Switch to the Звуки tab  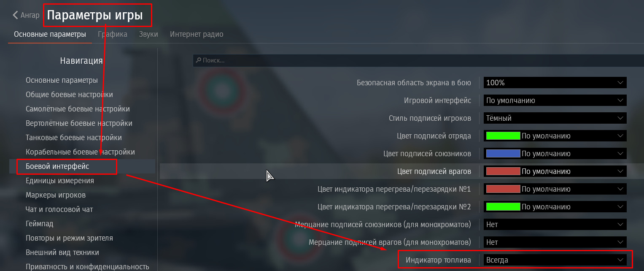148,34
